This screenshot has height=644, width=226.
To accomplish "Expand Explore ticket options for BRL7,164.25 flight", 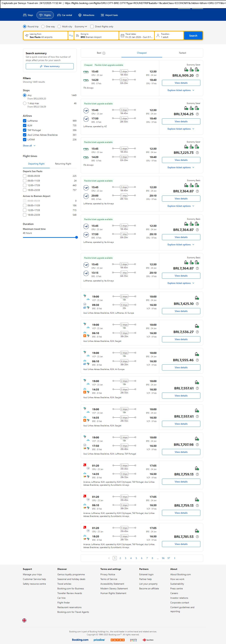I will tap(181, 129).
